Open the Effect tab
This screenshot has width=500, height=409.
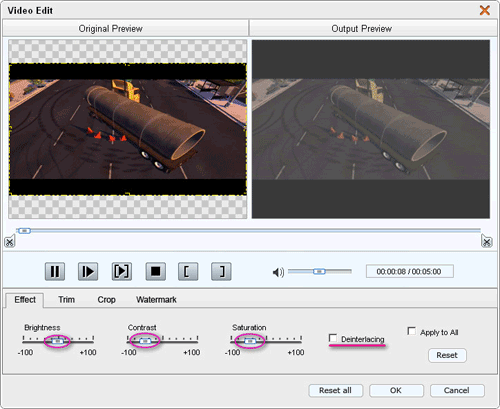tap(25, 300)
